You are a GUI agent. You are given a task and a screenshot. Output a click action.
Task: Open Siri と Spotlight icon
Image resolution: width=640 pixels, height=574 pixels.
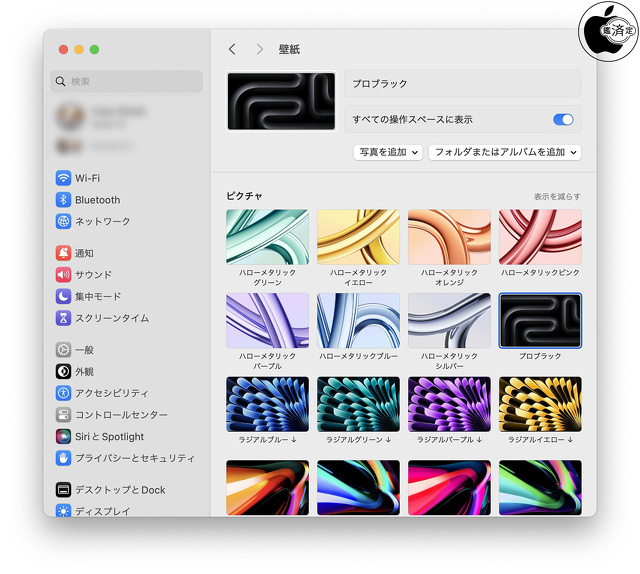pos(63,436)
